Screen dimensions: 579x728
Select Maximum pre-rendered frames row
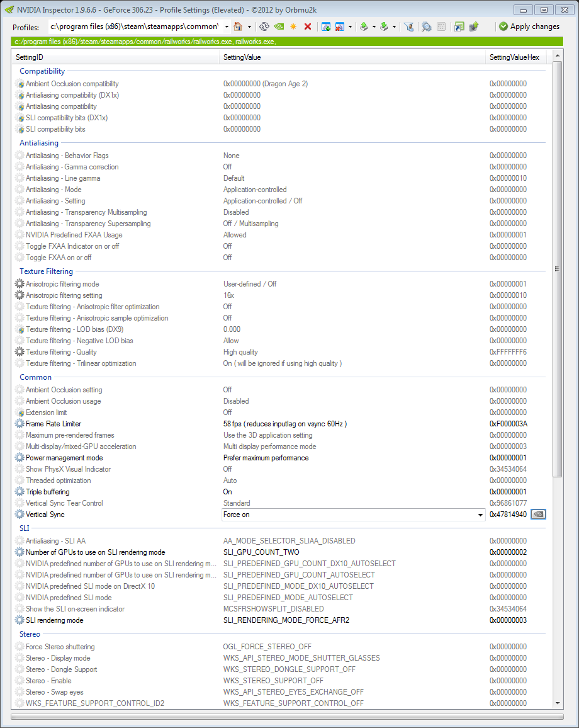click(280, 435)
